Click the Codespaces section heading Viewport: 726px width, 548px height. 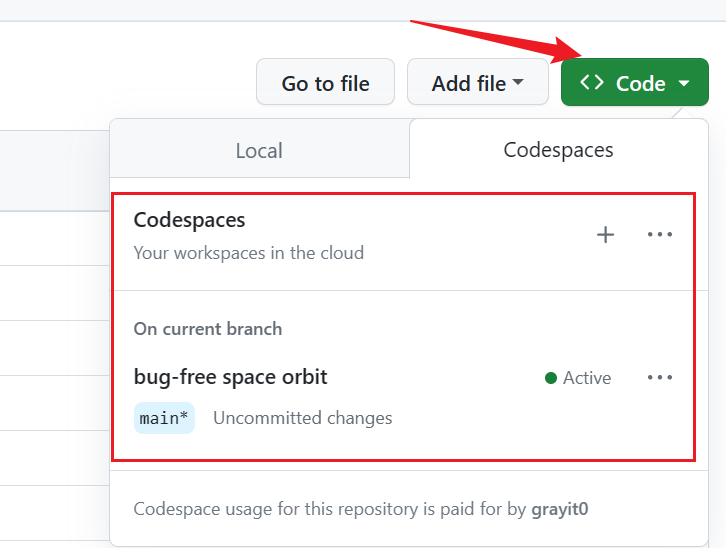click(x=190, y=220)
